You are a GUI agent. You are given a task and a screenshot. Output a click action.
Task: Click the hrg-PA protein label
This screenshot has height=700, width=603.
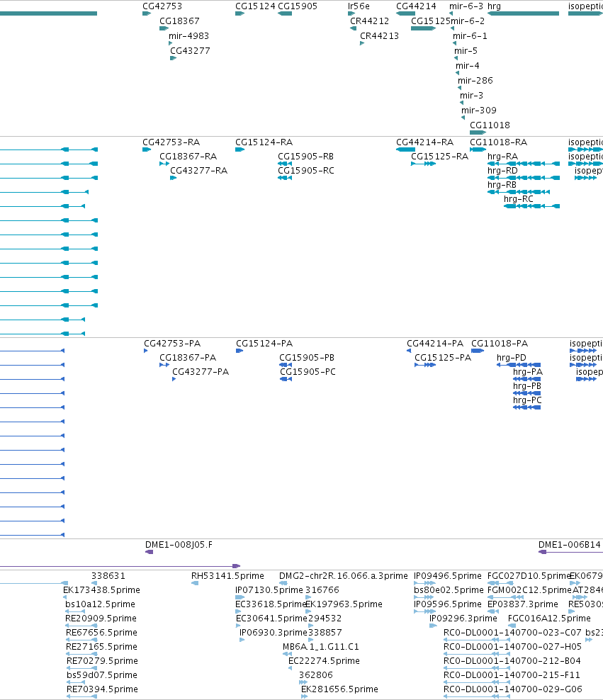[x=528, y=372]
